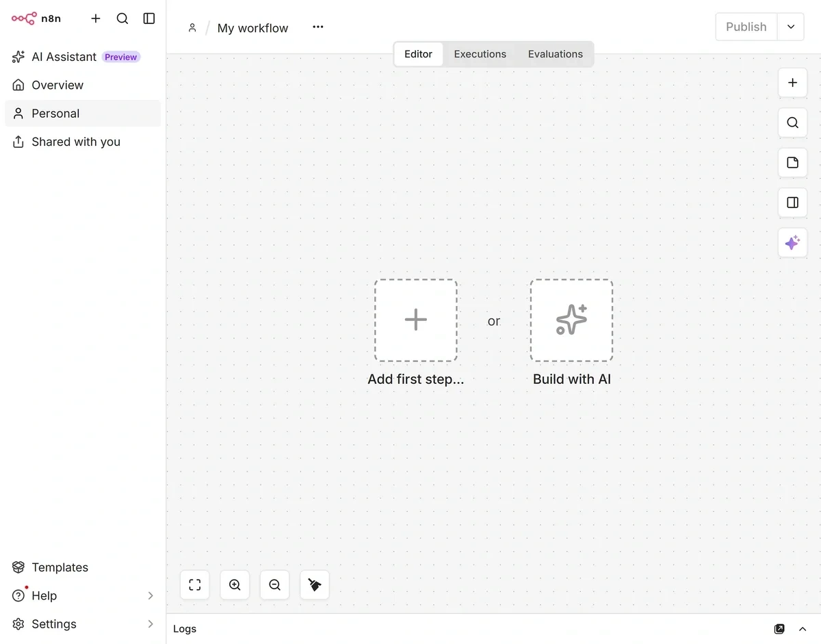
Task: Toggle the side panel from canvas toolbar
Action: coord(793,203)
